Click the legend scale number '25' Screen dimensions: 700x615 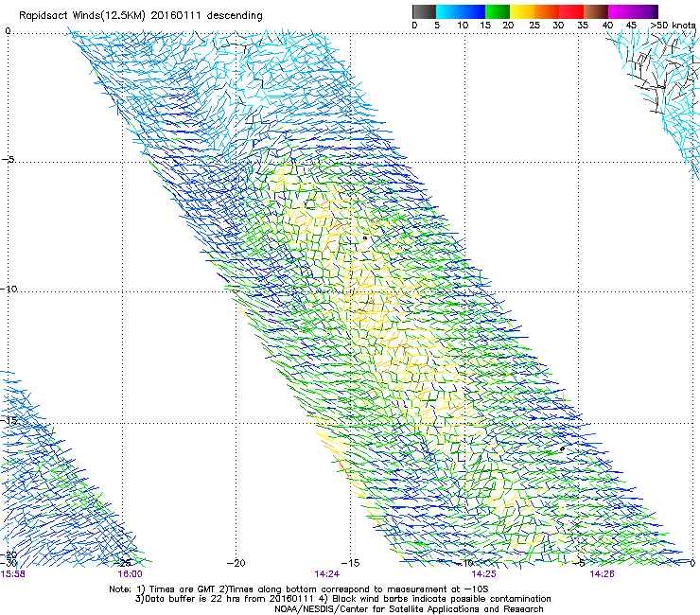point(534,26)
